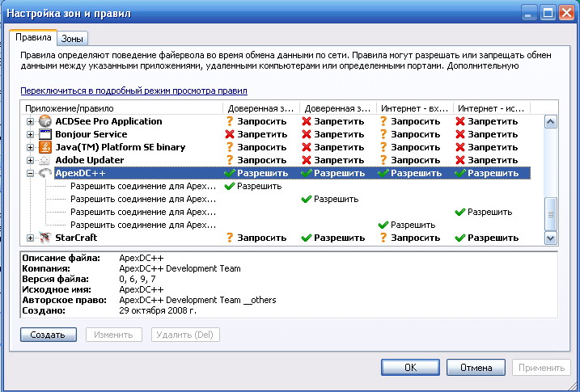Maximize the Настройка зон и правил window
The height and width of the screenshot is (392, 580).
[548, 14]
